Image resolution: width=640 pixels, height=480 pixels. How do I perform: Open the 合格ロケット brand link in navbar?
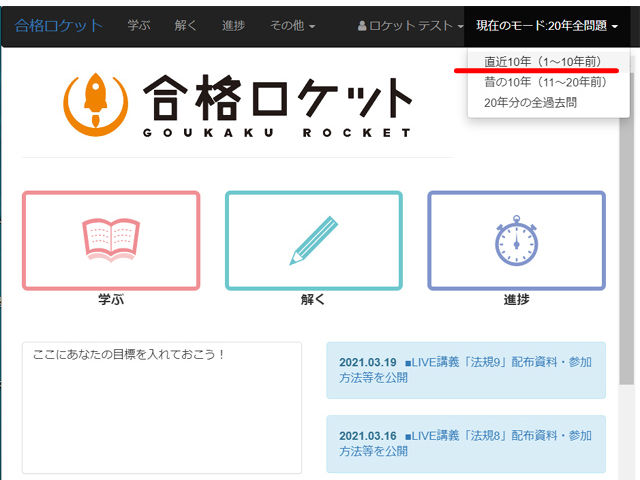coord(58,26)
